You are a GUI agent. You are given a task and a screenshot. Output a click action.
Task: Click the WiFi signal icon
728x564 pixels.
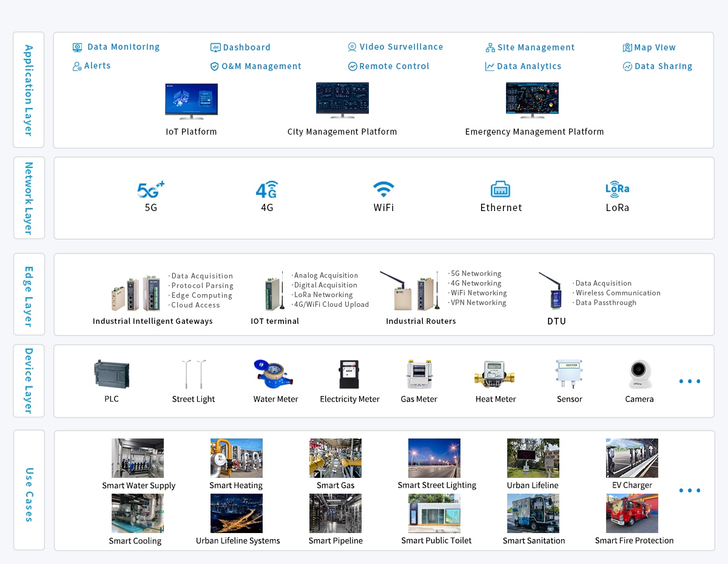click(x=383, y=189)
